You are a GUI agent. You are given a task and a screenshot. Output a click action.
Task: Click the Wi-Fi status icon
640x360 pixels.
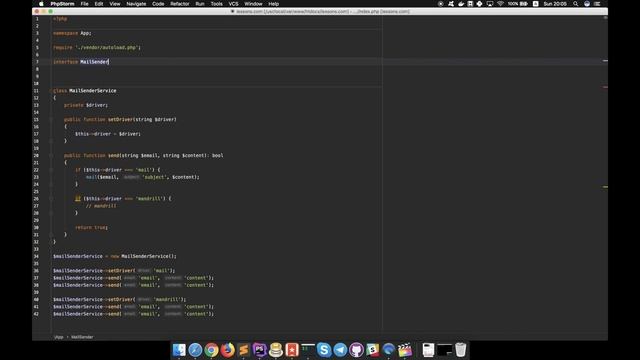(500, 4)
